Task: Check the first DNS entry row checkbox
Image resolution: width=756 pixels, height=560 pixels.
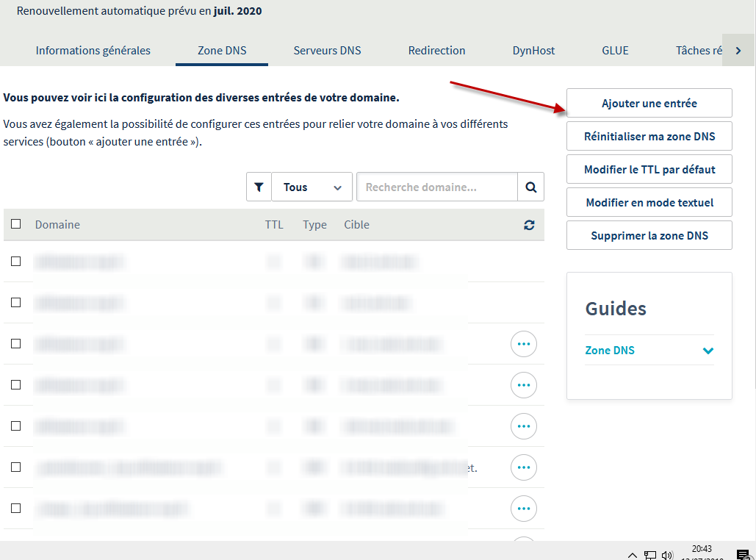Action: [x=16, y=262]
